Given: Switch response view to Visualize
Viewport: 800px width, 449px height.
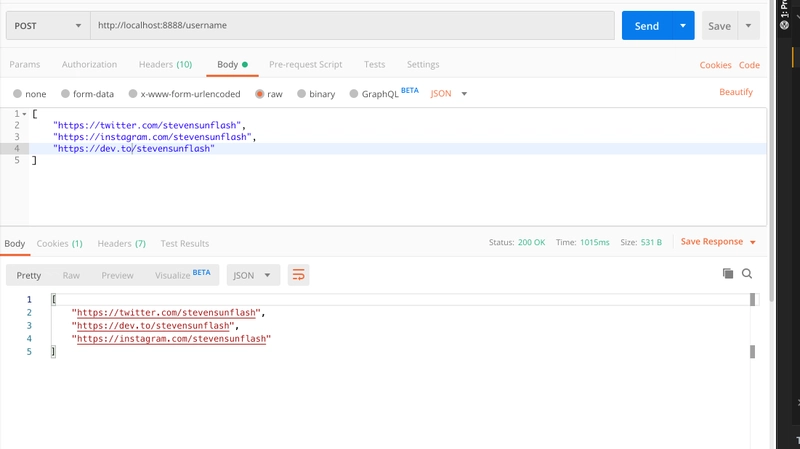Looking at the screenshot, I should pos(182,275).
